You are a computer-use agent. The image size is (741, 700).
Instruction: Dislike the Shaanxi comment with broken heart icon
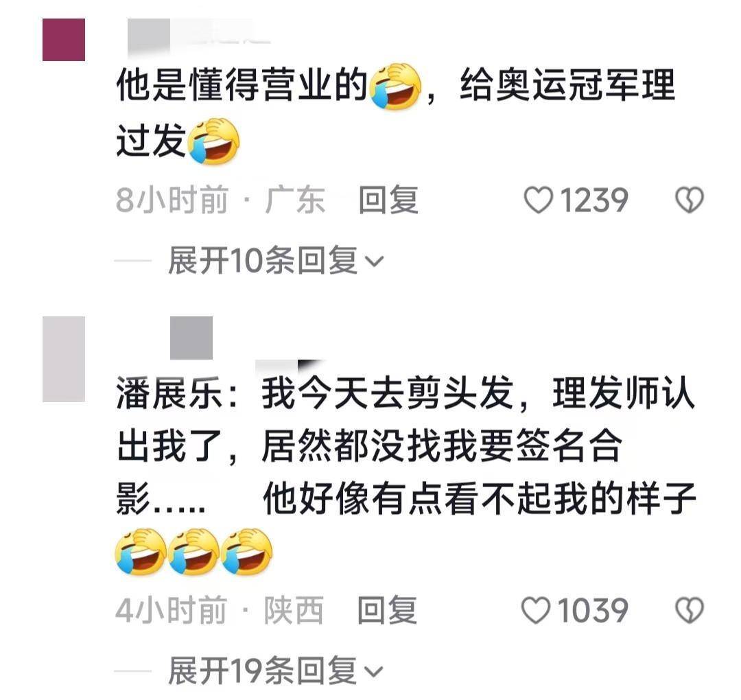[x=690, y=609]
